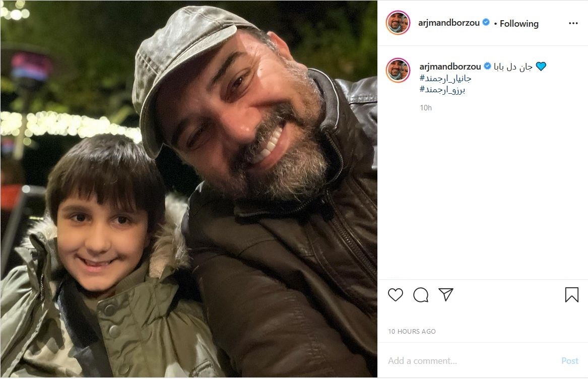Click arjmandborzou username in caption

click(x=450, y=67)
